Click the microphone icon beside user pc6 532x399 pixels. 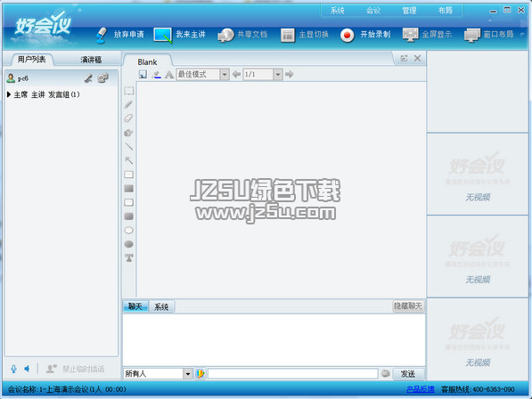88,78
